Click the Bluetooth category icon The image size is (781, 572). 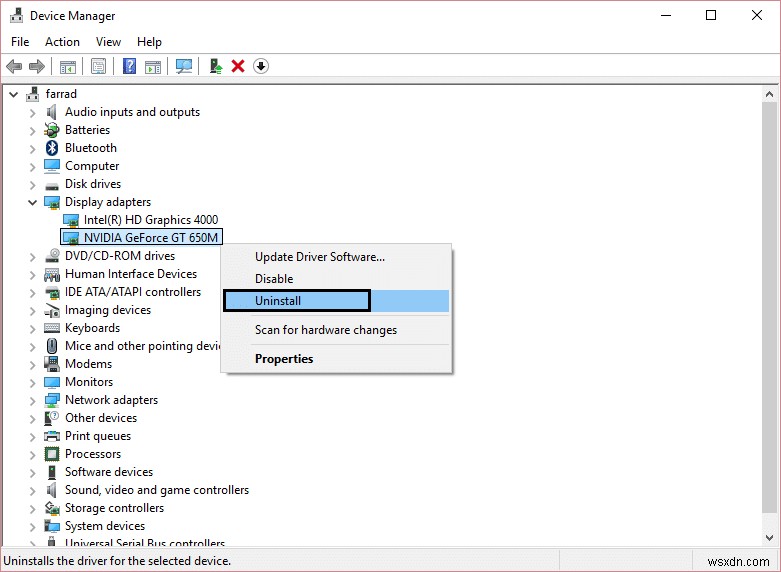(x=52, y=148)
